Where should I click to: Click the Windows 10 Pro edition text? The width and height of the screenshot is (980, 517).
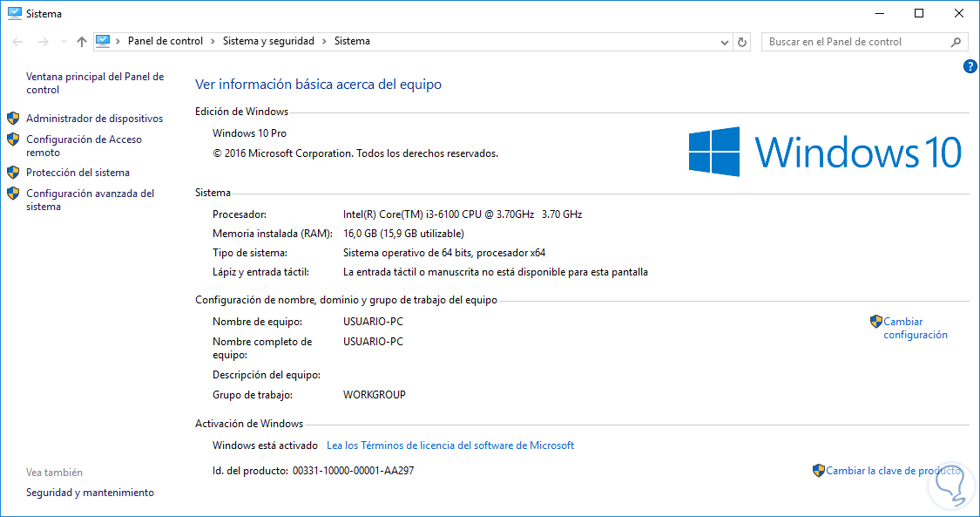pos(249,133)
